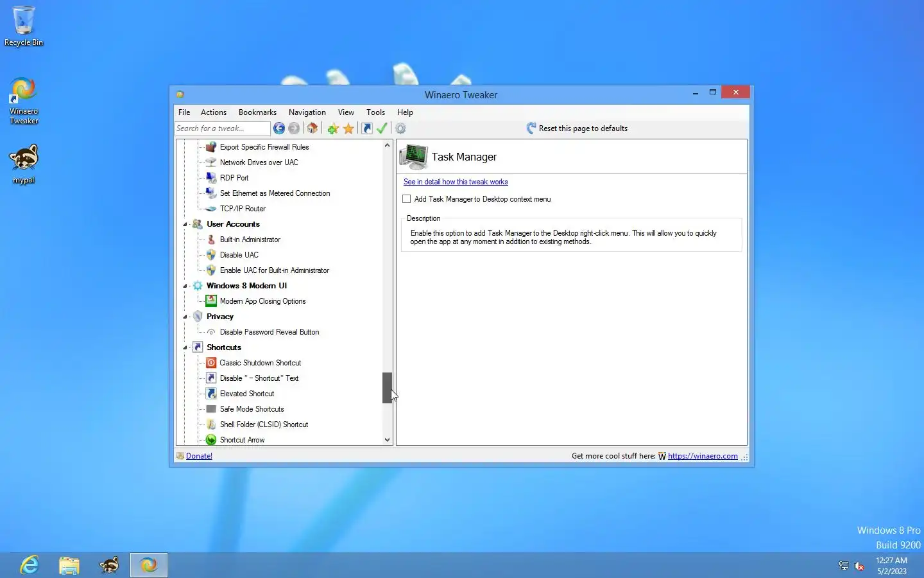Click the network tray icon
Screen dimensions: 924x578
click(844, 566)
